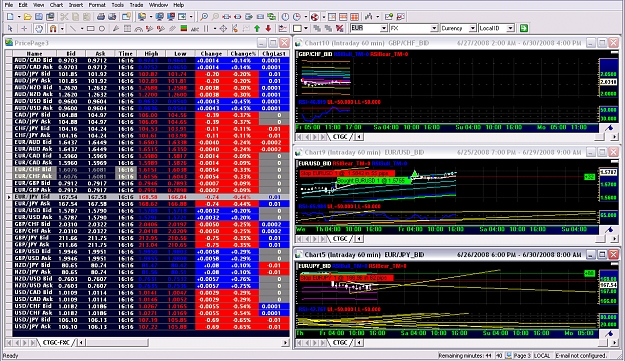Click the green go arrow button
The height and width of the screenshot is (361, 625).
[524, 28]
